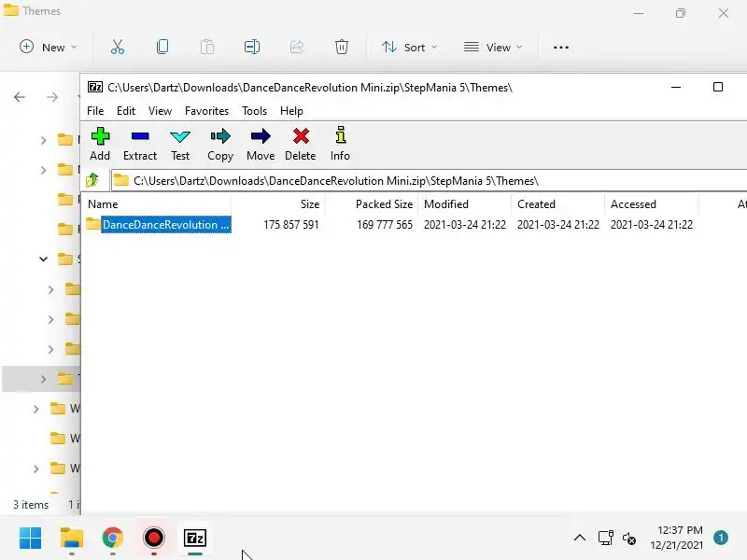Open the Tools menu in 7-Zip
This screenshot has height=560, width=747.
pos(254,111)
